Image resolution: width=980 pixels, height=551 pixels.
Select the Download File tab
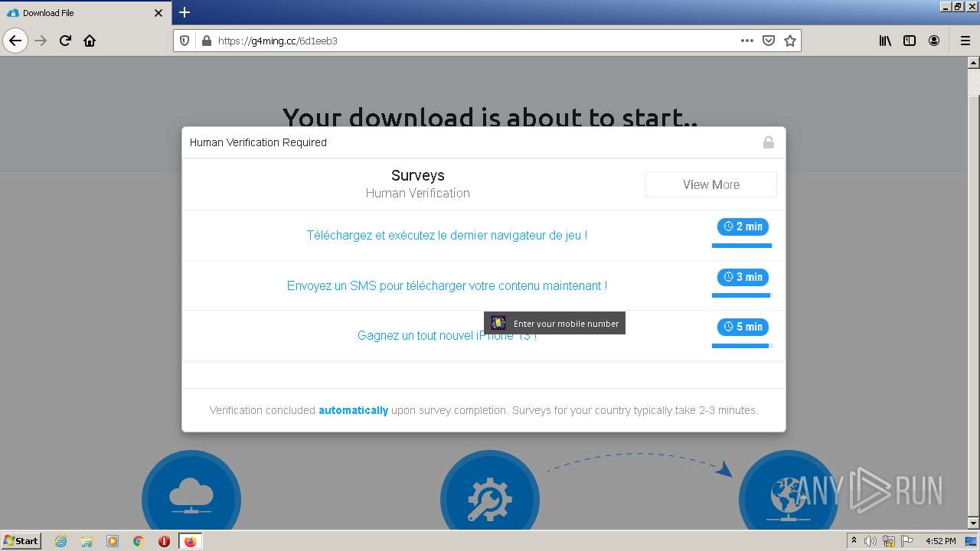tap(86, 13)
